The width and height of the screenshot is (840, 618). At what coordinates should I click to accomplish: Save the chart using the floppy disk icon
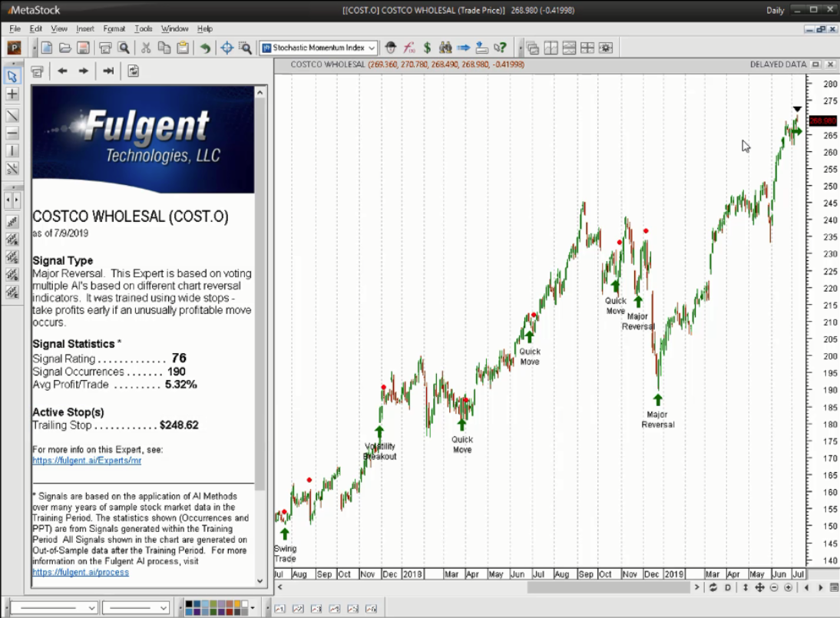click(83, 48)
